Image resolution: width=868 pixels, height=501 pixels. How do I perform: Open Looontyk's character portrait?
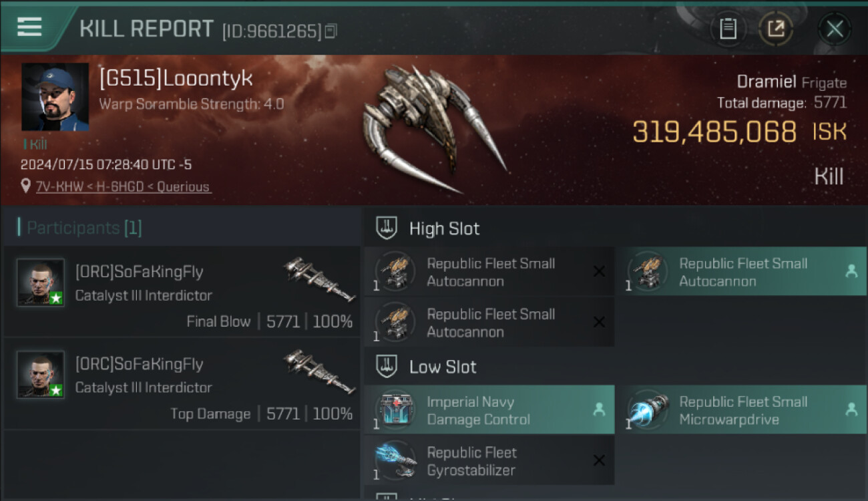(55, 97)
